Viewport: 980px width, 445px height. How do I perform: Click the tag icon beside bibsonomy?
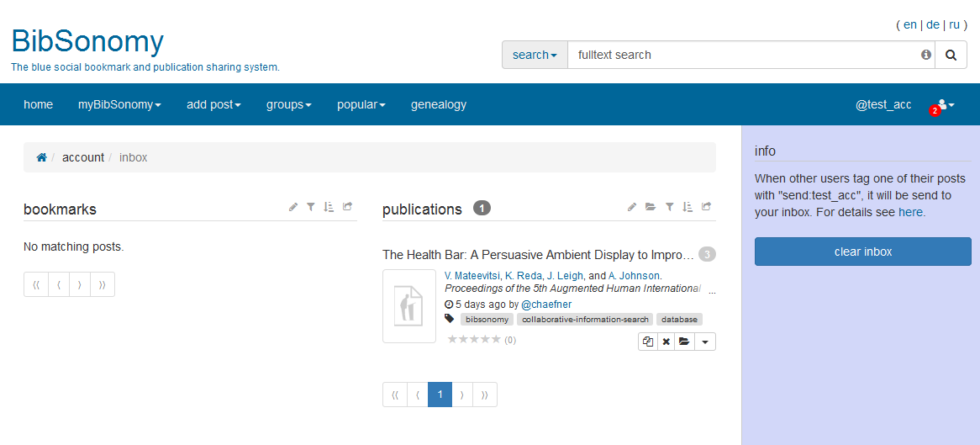pos(450,319)
